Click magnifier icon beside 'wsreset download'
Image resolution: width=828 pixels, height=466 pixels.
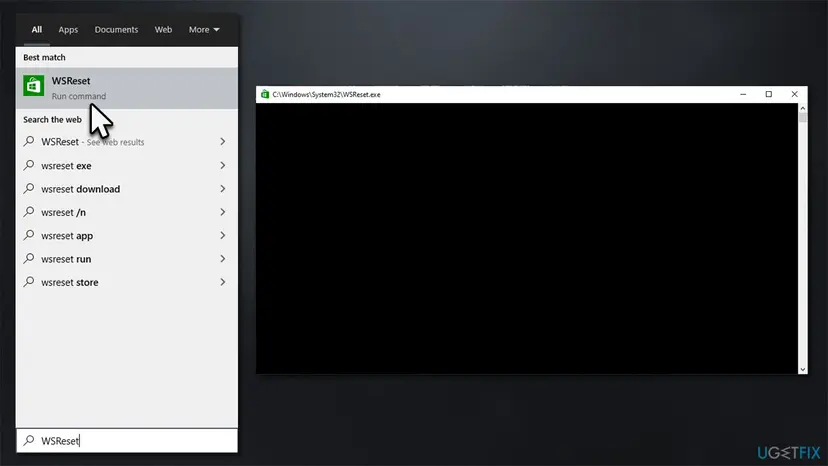tap(29, 188)
